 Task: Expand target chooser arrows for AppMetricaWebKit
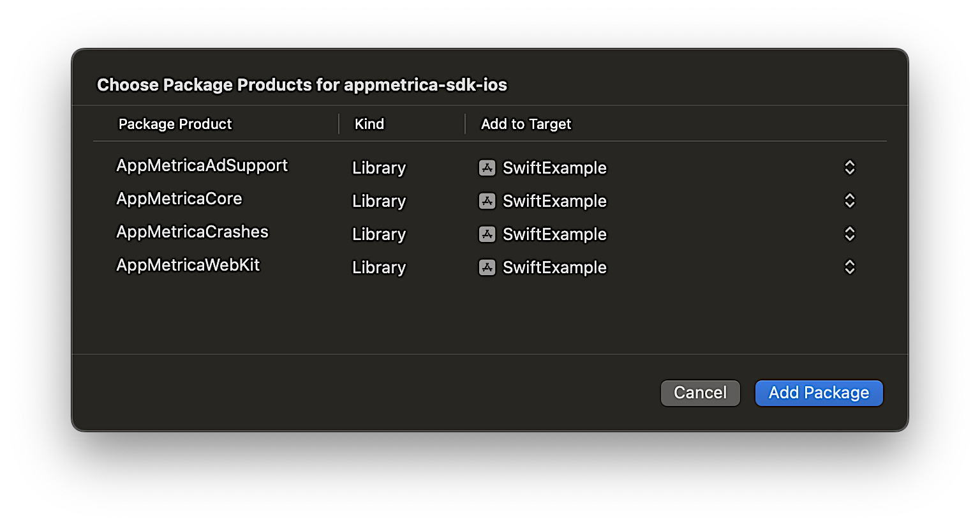tap(849, 267)
